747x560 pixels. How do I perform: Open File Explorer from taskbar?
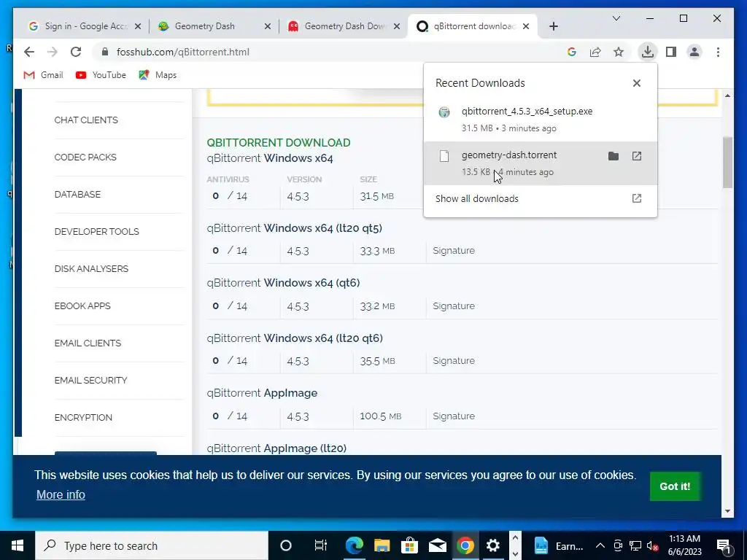[382, 545]
